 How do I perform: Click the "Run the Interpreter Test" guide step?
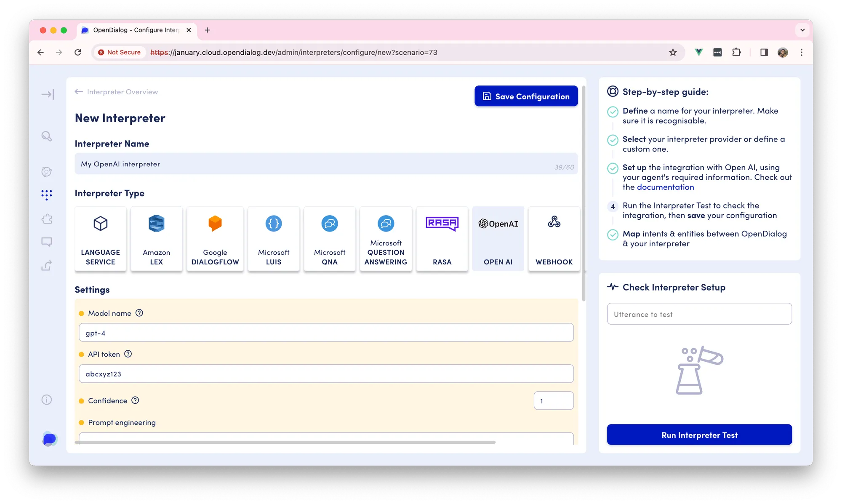point(700,211)
